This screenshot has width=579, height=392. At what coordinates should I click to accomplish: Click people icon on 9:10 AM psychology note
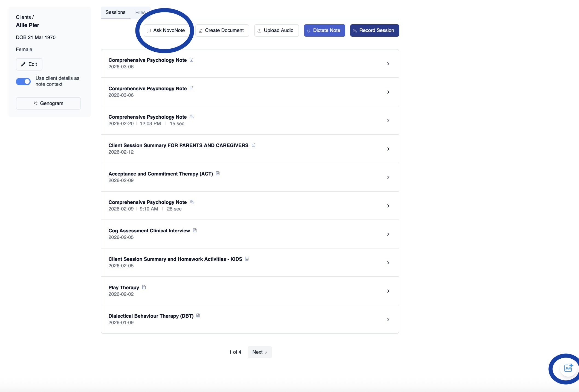[192, 202]
